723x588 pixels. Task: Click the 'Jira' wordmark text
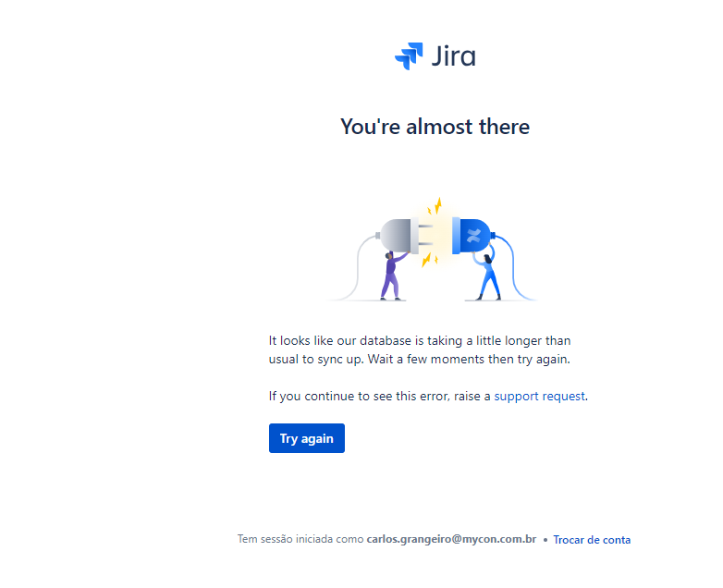[x=454, y=56]
